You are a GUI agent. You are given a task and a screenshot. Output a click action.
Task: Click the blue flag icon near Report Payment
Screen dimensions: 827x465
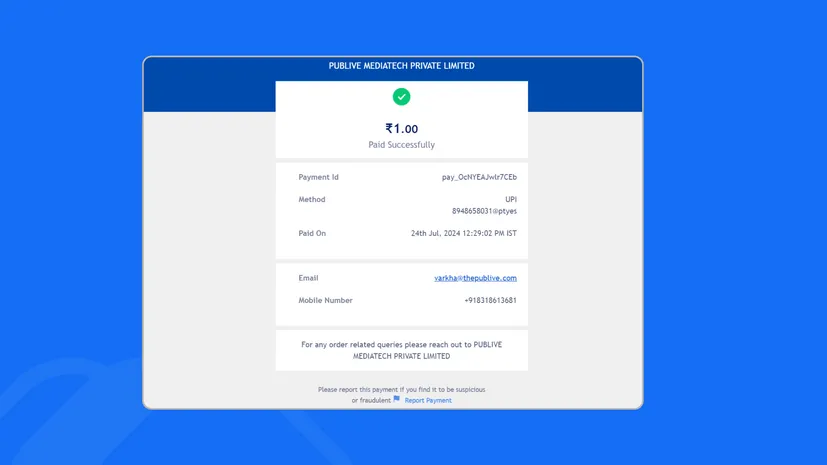pyautogui.click(x=397, y=399)
